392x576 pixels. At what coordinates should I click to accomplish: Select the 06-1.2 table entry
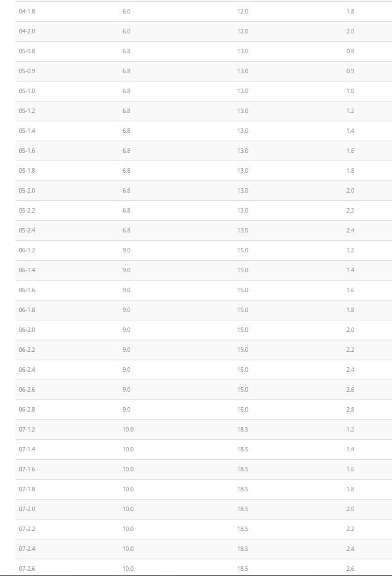[27, 250]
